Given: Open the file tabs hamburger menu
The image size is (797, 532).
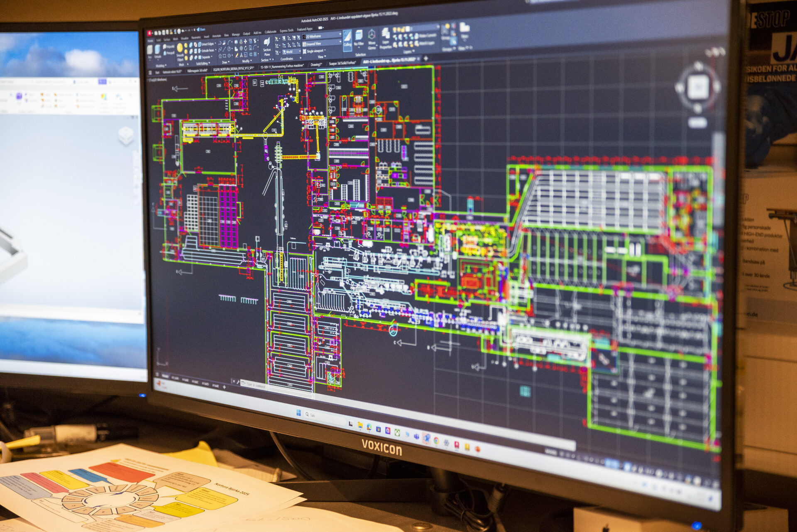Looking at the screenshot, I should pyautogui.click(x=150, y=73).
